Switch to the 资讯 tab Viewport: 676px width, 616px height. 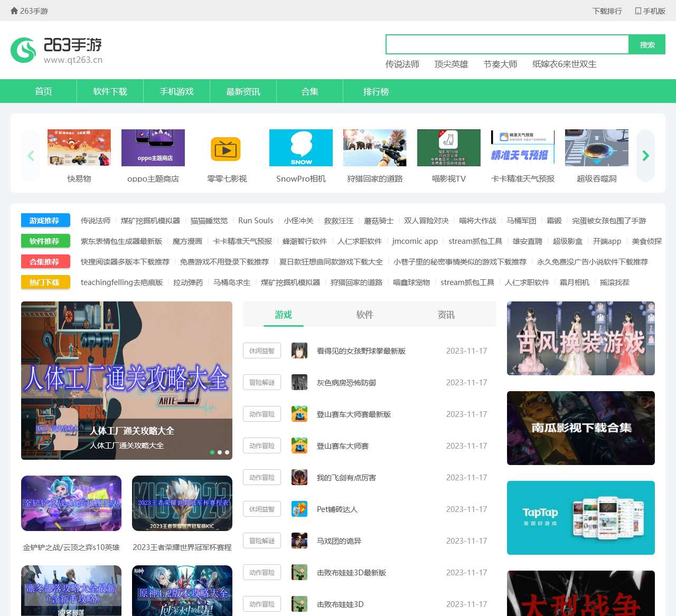(x=446, y=314)
